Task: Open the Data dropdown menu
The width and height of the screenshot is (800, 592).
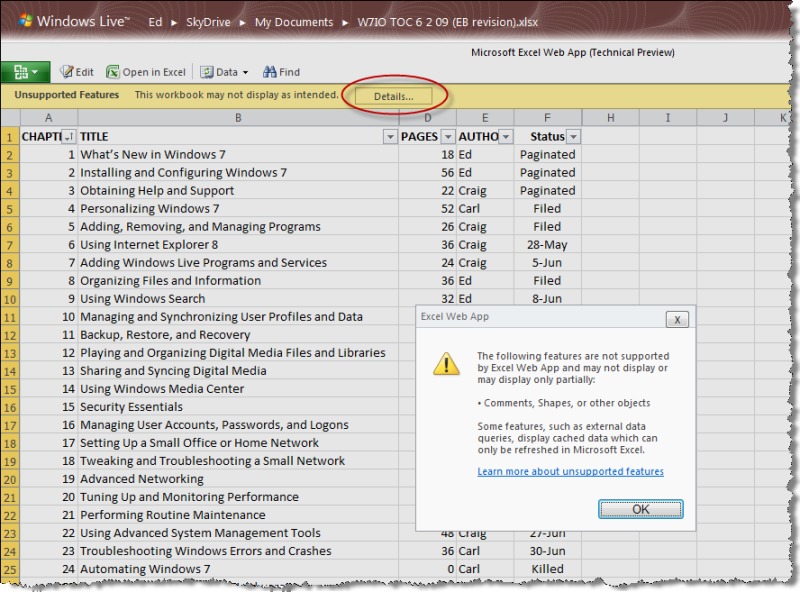Action: click(224, 72)
